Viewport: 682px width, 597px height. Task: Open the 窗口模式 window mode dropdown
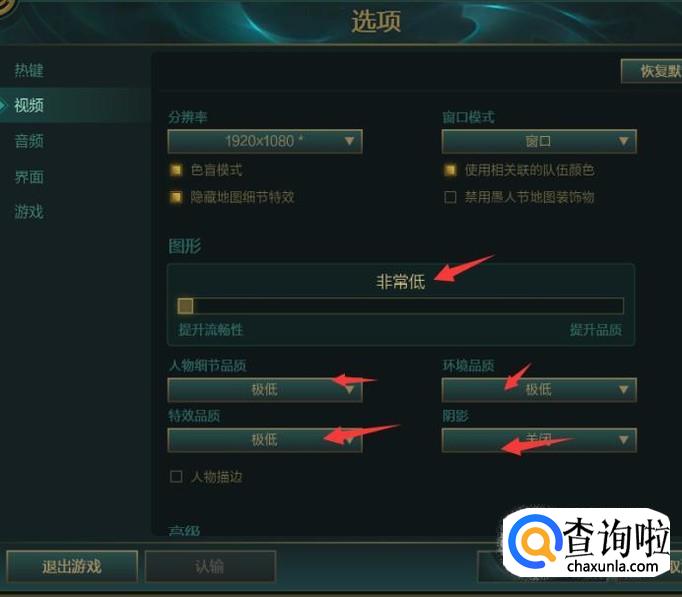click(x=539, y=141)
